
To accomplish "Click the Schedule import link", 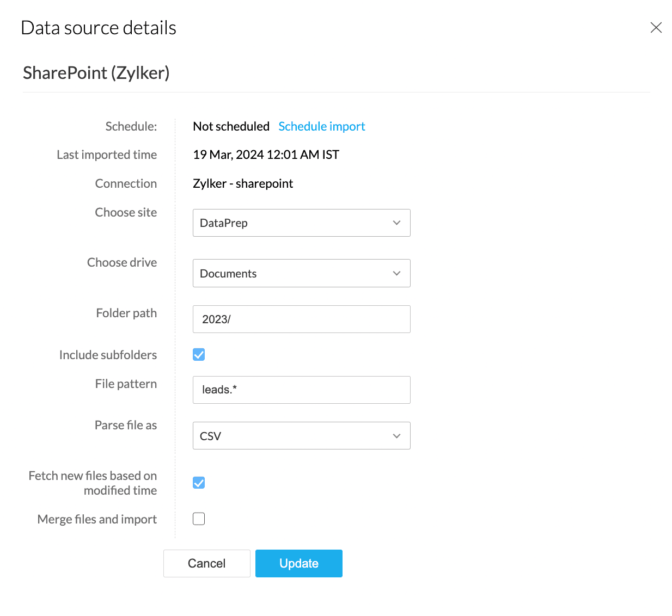I will [x=321, y=126].
